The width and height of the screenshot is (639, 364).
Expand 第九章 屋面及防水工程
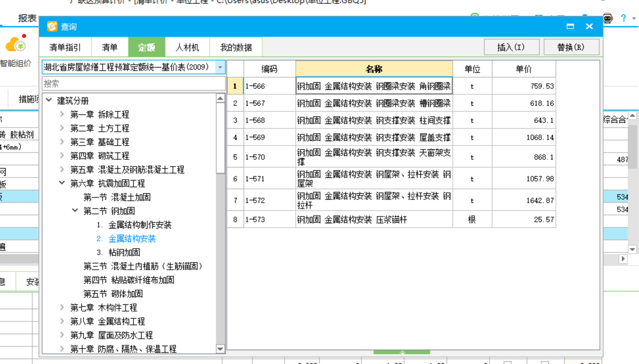coord(62,335)
